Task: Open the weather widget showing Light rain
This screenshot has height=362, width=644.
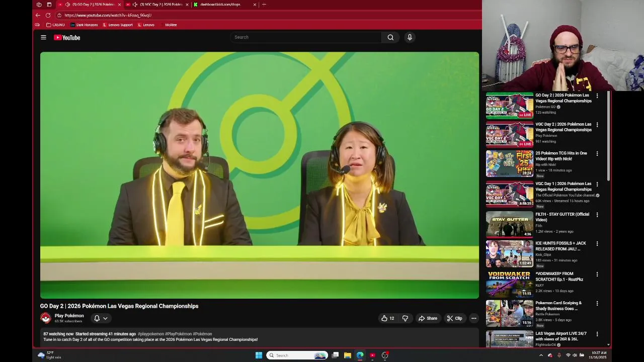Action: point(49,355)
